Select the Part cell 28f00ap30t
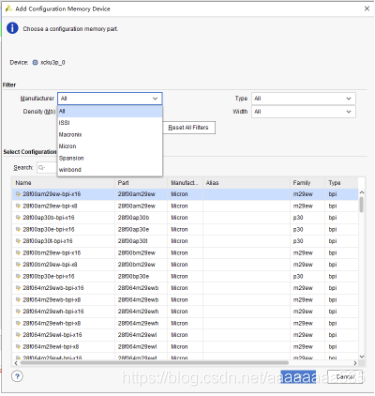This screenshot has width=375, height=396. click(x=141, y=241)
